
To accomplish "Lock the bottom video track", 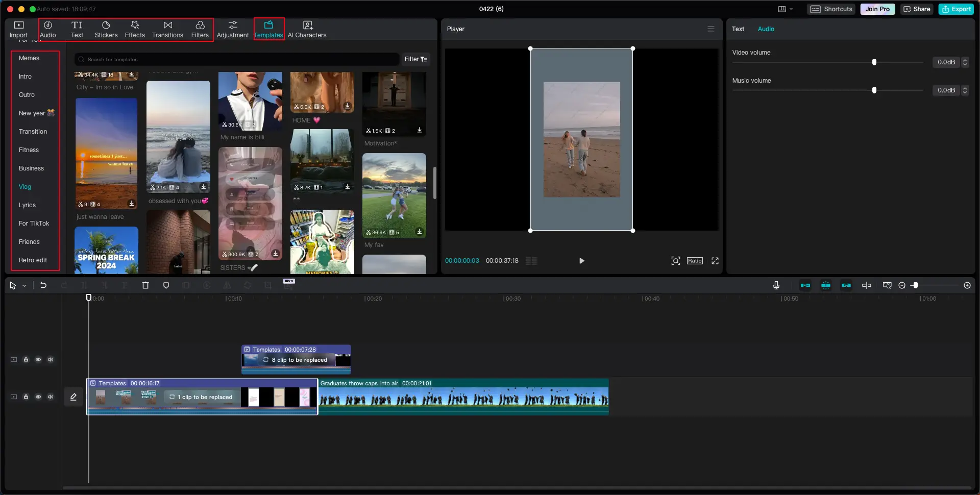I will [26, 397].
